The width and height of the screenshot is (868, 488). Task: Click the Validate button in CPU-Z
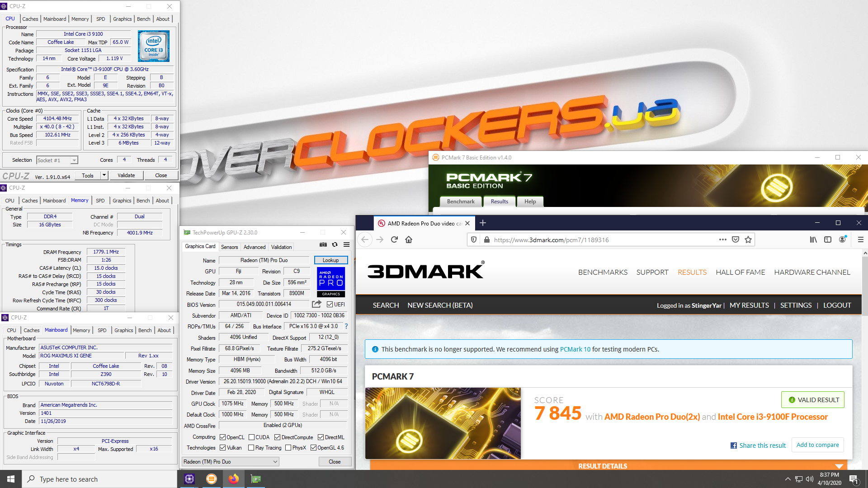point(126,175)
